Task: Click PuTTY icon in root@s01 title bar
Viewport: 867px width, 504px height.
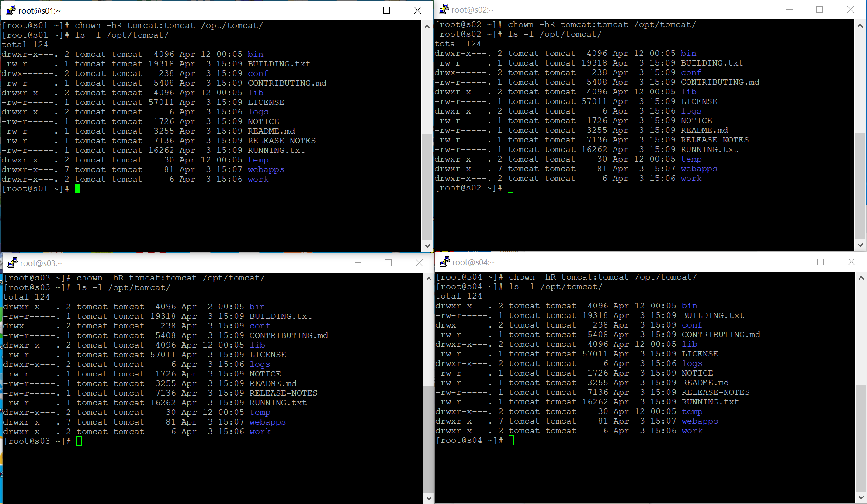Action: tap(11, 10)
